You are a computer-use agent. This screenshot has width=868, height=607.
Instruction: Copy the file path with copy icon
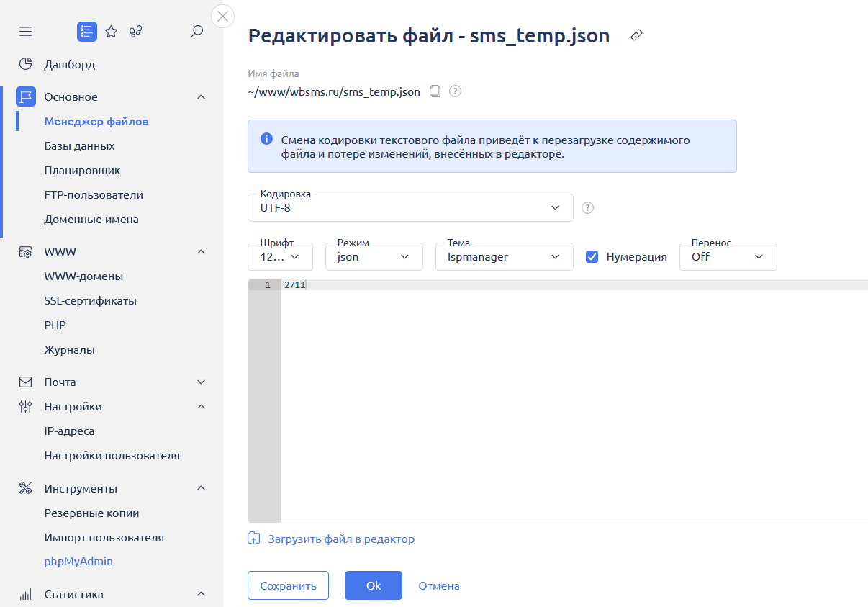click(435, 91)
